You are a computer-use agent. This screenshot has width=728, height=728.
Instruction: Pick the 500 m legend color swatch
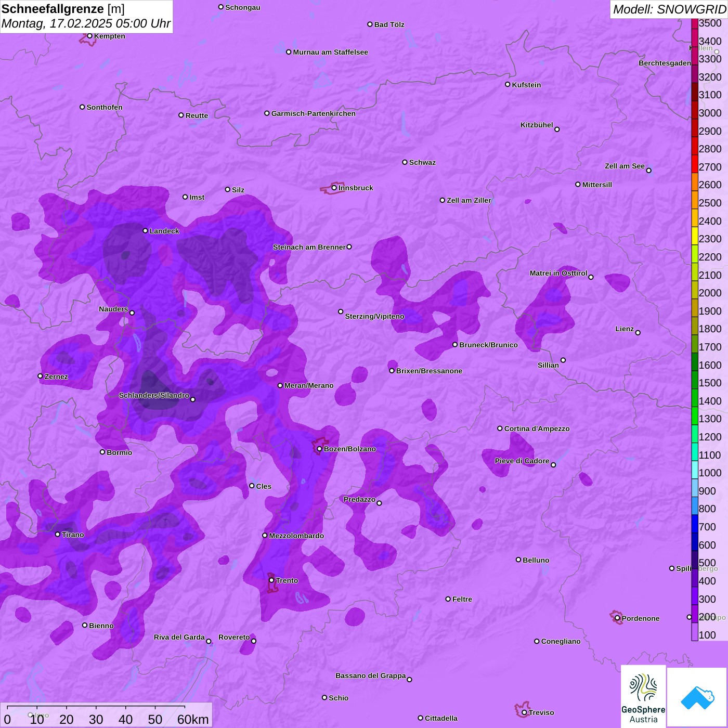point(695,560)
